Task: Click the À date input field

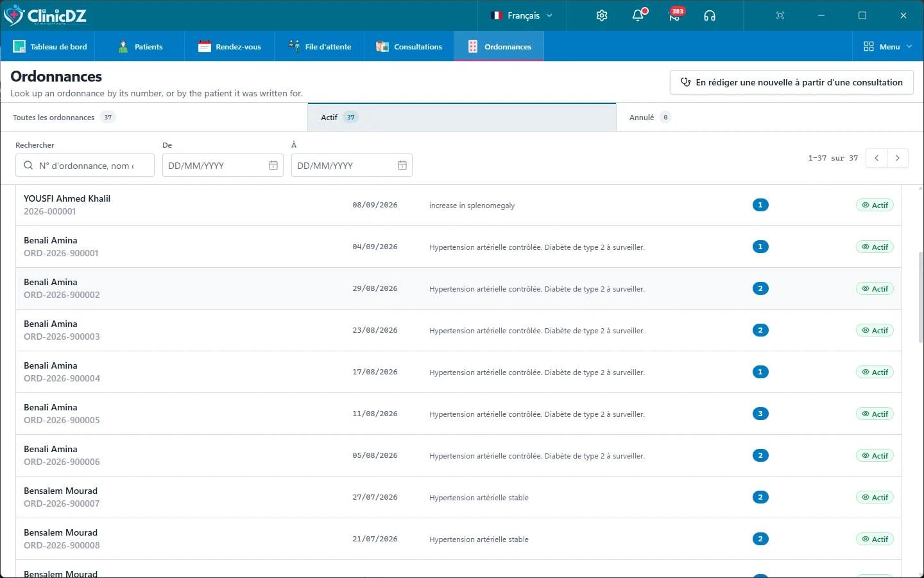Action: click(x=352, y=165)
